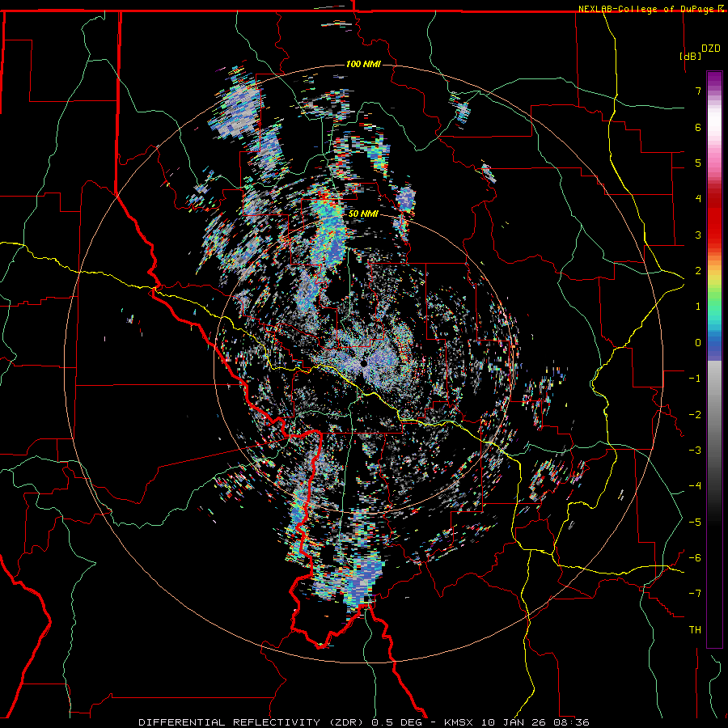
Task: Click the 10 JAN 26 date text
Action: tap(515, 722)
